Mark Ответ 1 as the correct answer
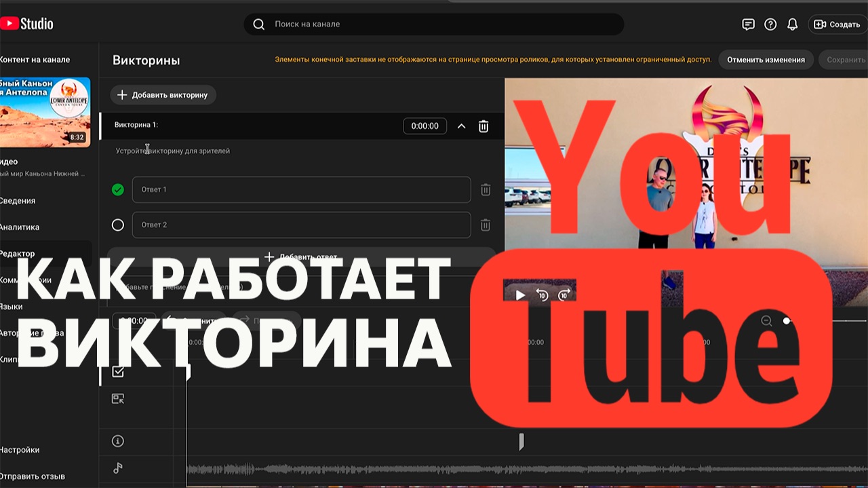 pyautogui.click(x=118, y=190)
